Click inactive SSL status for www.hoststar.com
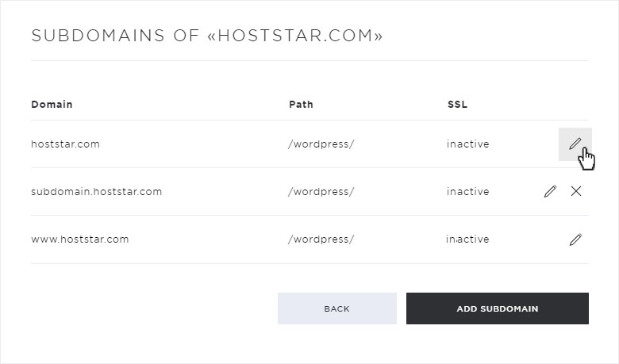 coord(467,239)
